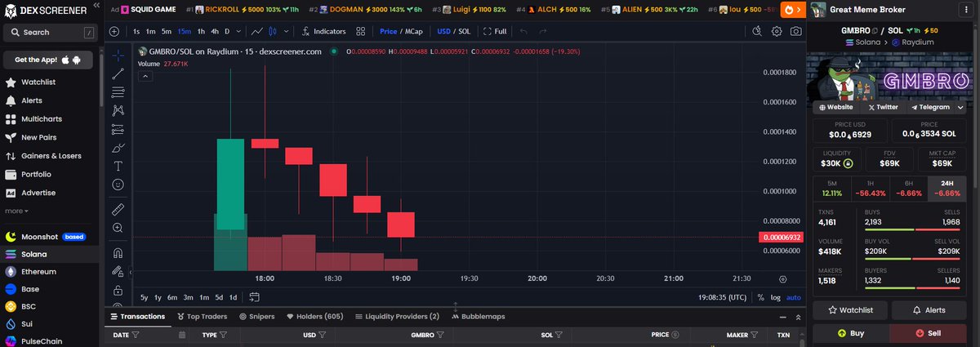Open go-to-date calendar icon
The height and width of the screenshot is (347, 980).
(254, 297)
